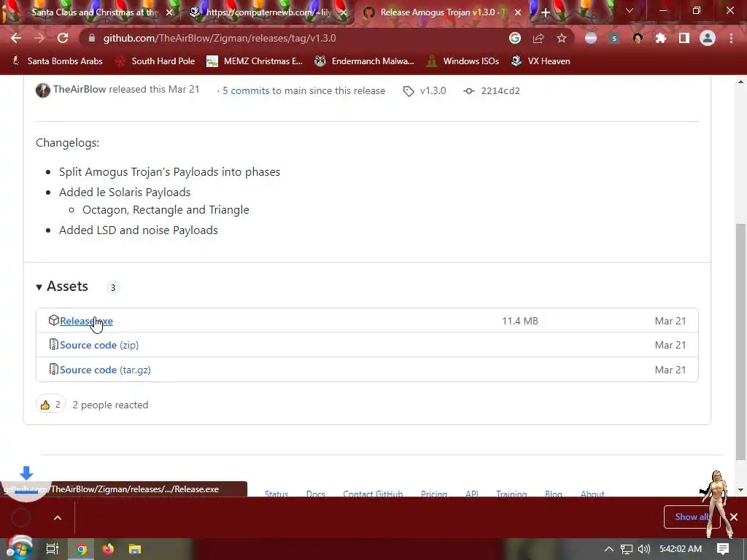The width and height of the screenshot is (747, 560).
Task: Bookmark this page with the star icon
Action: click(562, 38)
